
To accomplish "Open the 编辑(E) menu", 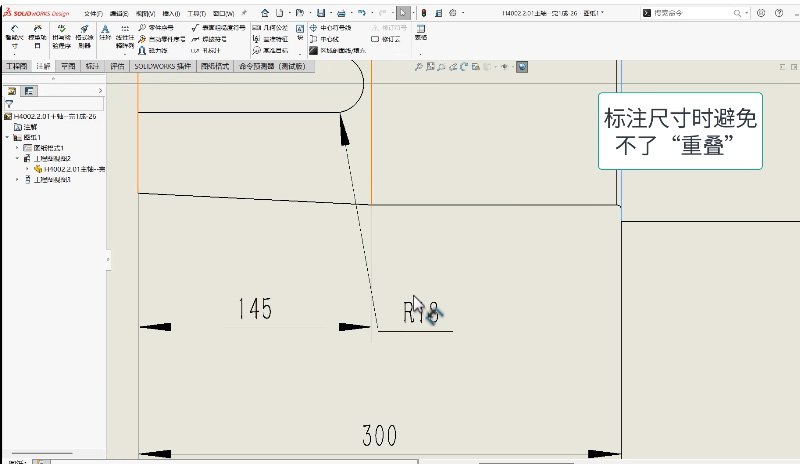I will click(119, 14).
